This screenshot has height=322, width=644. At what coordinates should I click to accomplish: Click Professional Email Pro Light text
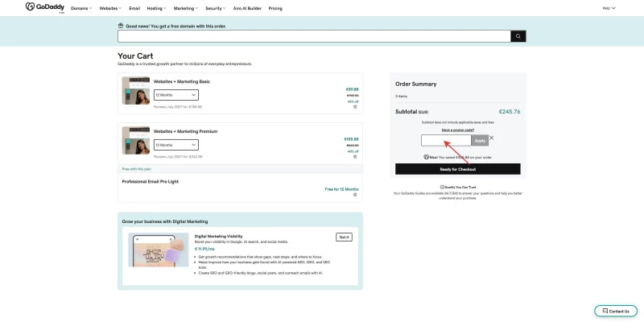pyautogui.click(x=151, y=182)
